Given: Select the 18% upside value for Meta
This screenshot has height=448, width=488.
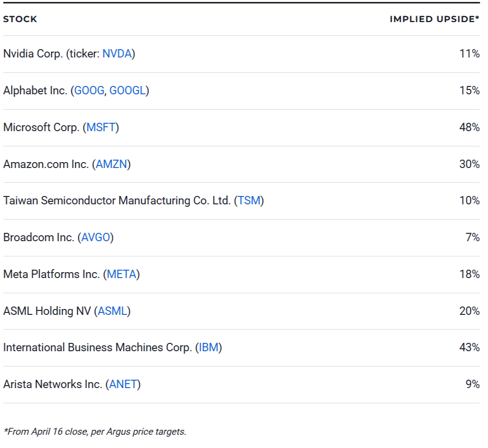Looking at the screenshot, I should click(x=470, y=274).
